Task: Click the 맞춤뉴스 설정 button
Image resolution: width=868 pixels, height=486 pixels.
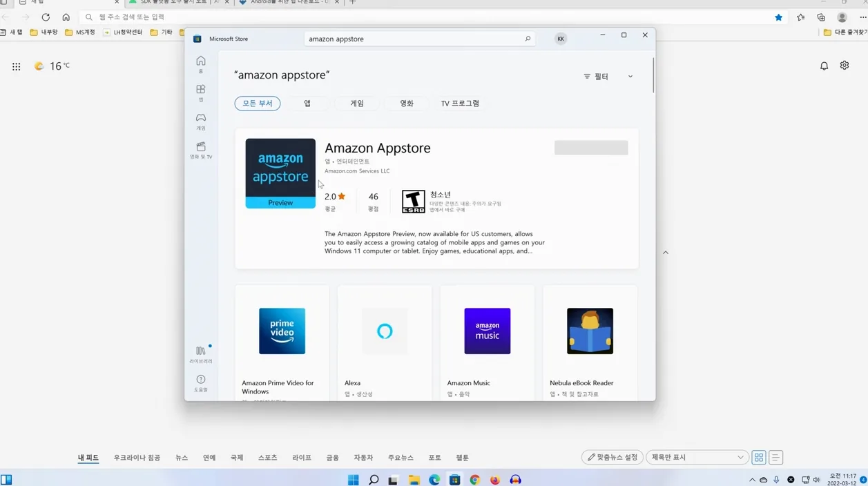Action: click(x=613, y=457)
